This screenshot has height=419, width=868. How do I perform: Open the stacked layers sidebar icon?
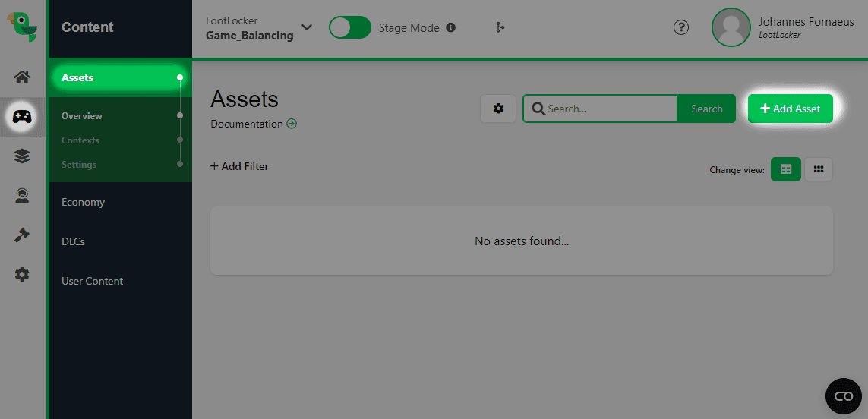pos(22,156)
